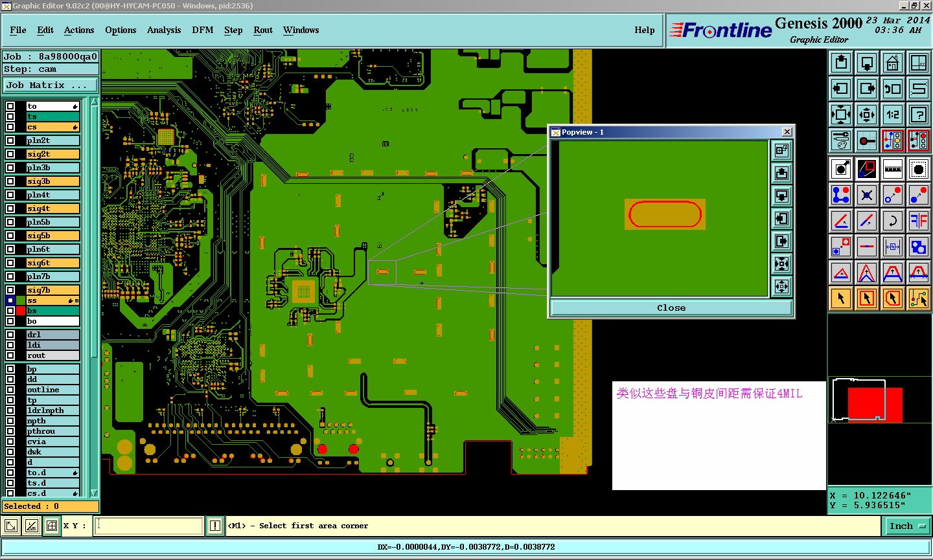The image size is (933, 560).
Task: Select the rout layer name
Action: tap(53, 355)
